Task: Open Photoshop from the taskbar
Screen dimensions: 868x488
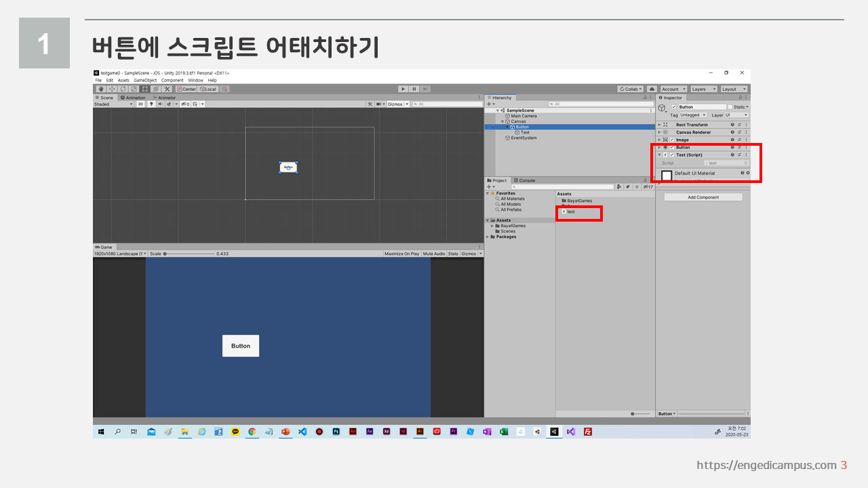Action: click(x=336, y=431)
